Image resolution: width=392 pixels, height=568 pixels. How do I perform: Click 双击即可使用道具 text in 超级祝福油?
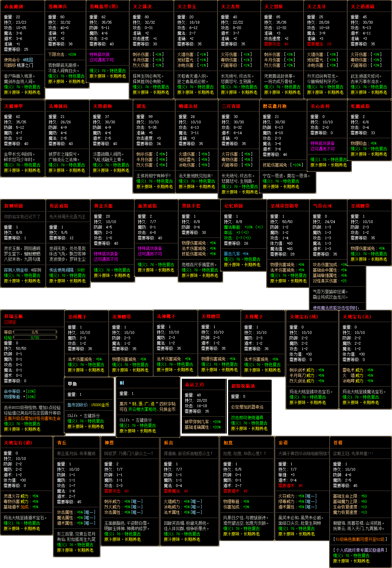247,418
